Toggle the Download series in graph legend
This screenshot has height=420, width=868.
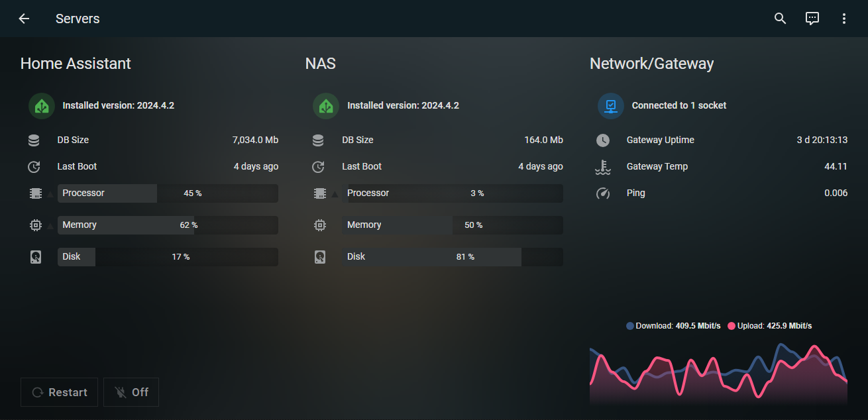click(x=673, y=326)
